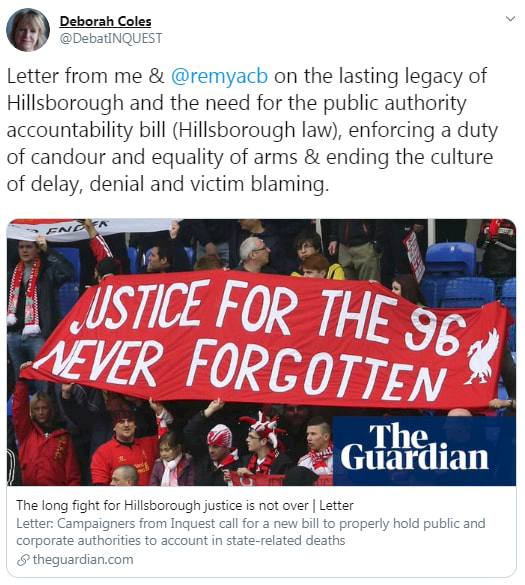Open the @DebatINQUEST handle
This screenshot has height=585, width=525.
[111, 38]
